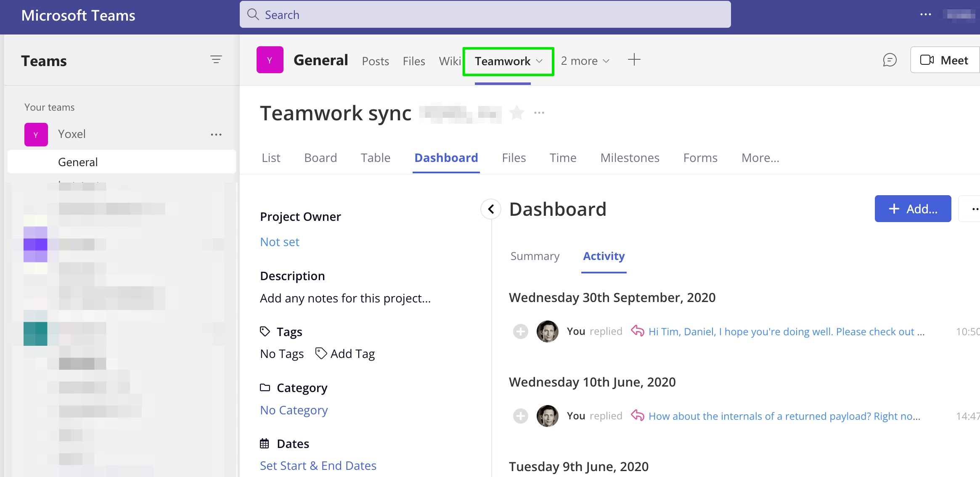Screen dimensions: 980x477
Task: Select the Yoxel team name
Action: [x=72, y=134]
